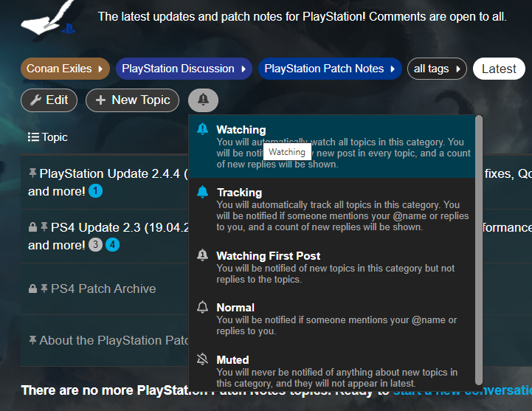Click the arrow on the all tags pill
The height and width of the screenshot is (411, 532).
[458, 69]
